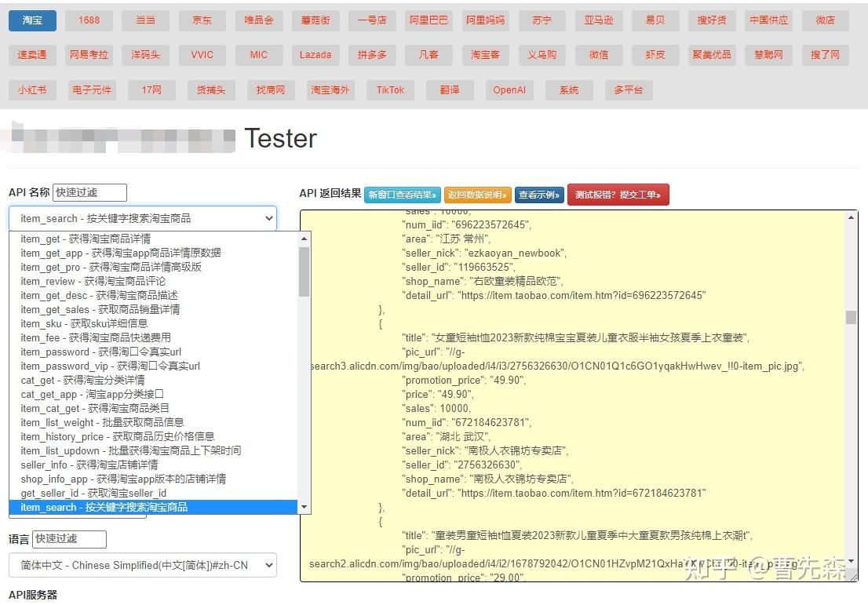Open the language selection dropdown
This screenshot has height=605, width=868.
point(144,564)
